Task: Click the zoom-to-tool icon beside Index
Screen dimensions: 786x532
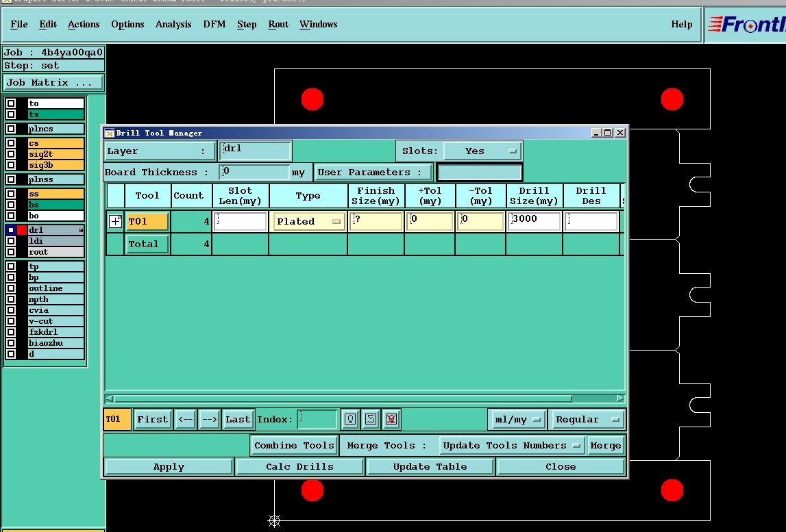Action: tap(371, 419)
